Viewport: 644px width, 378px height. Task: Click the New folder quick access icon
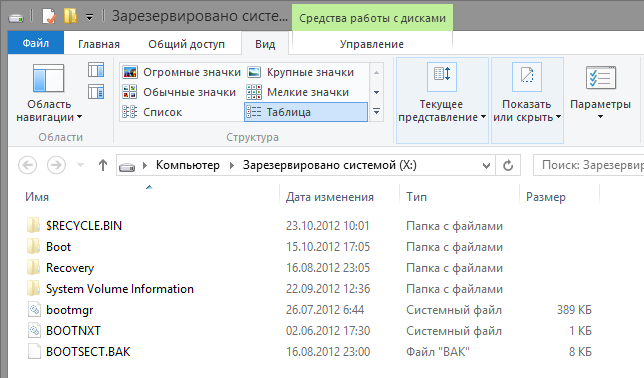[x=70, y=16]
